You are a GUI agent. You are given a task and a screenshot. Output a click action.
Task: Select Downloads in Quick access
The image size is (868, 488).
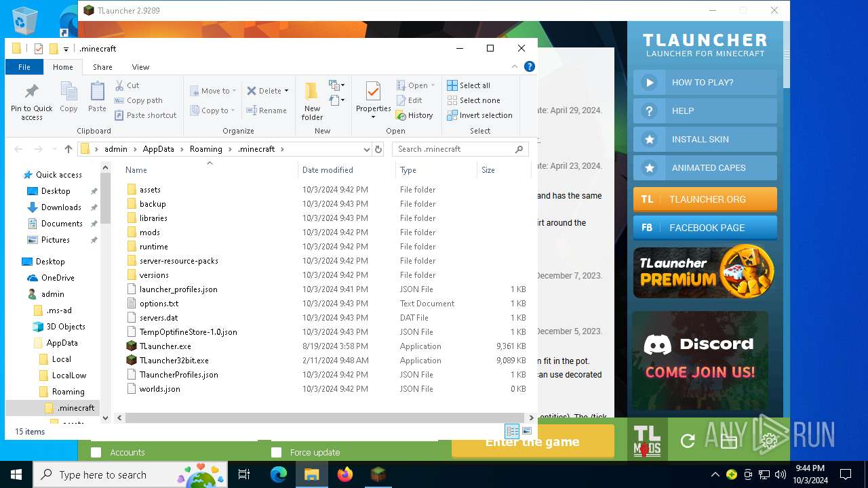pyautogui.click(x=61, y=207)
